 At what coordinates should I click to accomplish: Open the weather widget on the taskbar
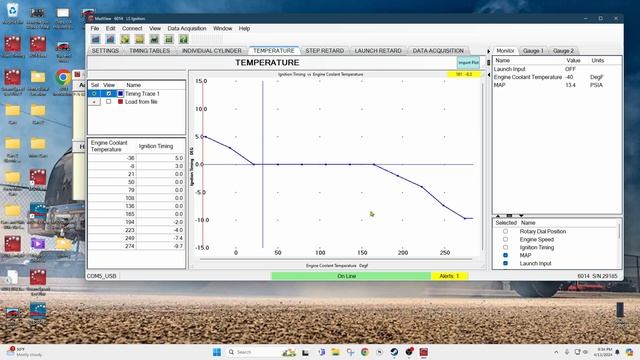(x=24, y=352)
